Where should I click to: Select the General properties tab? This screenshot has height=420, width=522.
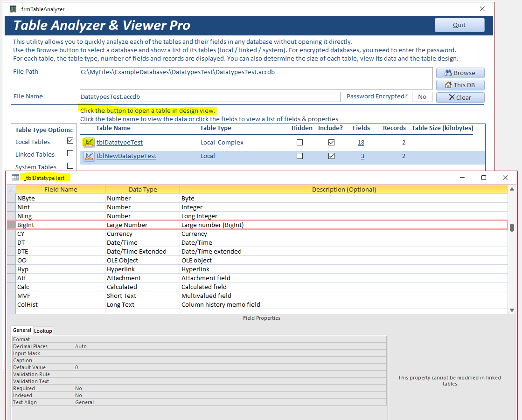click(x=22, y=330)
